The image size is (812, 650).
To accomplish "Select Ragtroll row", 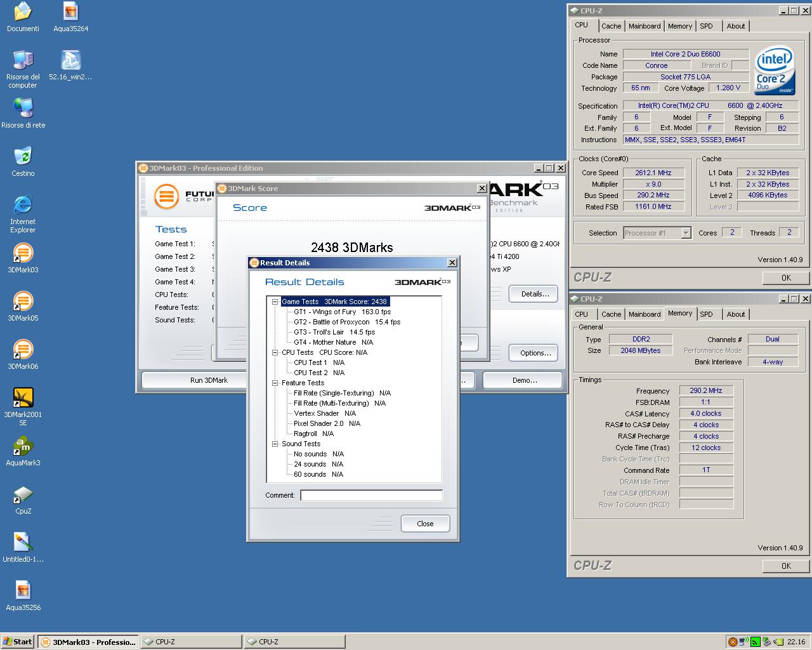I will [x=313, y=434].
